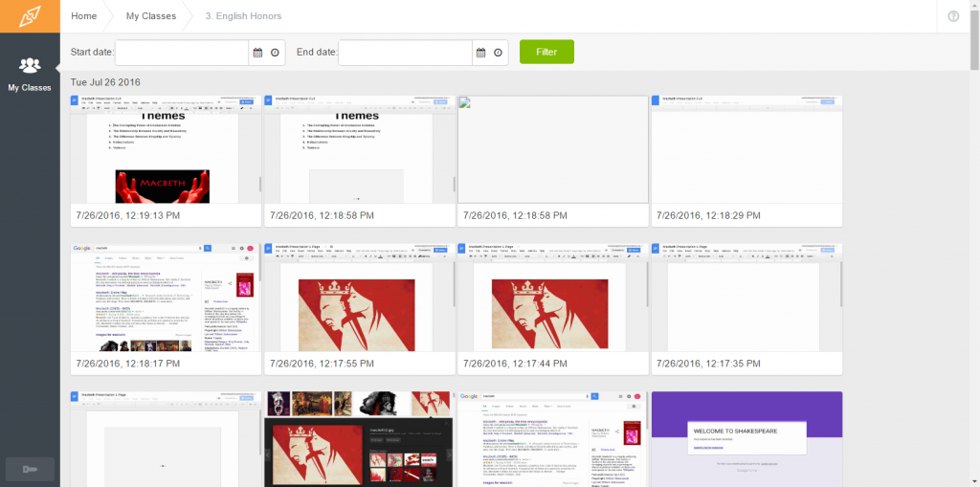Open the End date calendar picker
This screenshot has height=487, width=980.
click(480, 53)
